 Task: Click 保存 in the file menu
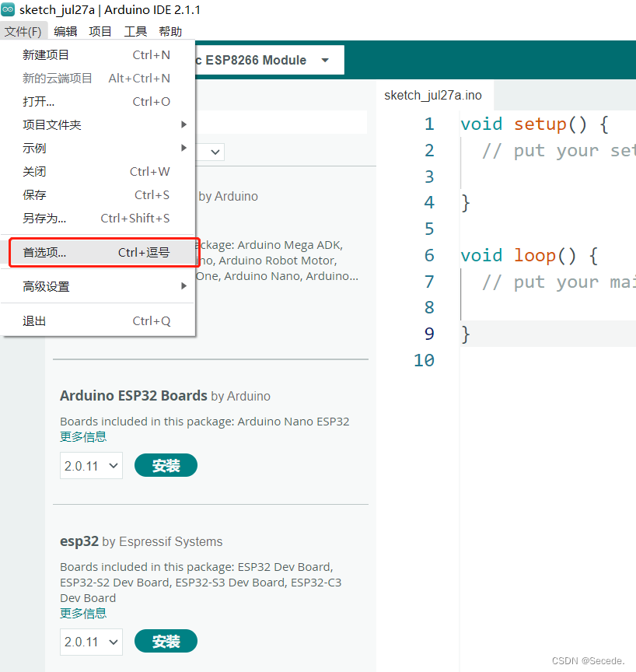click(x=98, y=195)
